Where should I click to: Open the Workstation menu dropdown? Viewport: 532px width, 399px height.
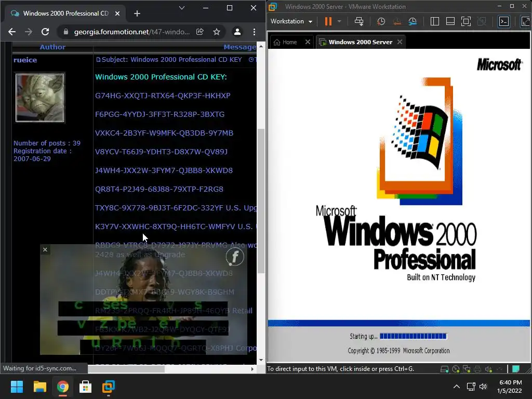tap(291, 21)
